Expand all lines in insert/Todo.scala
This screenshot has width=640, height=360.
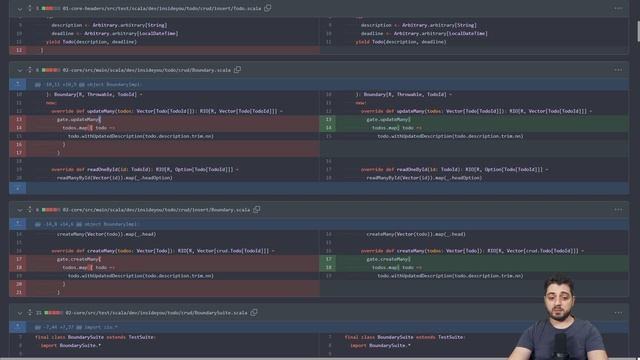tap(29, 8)
